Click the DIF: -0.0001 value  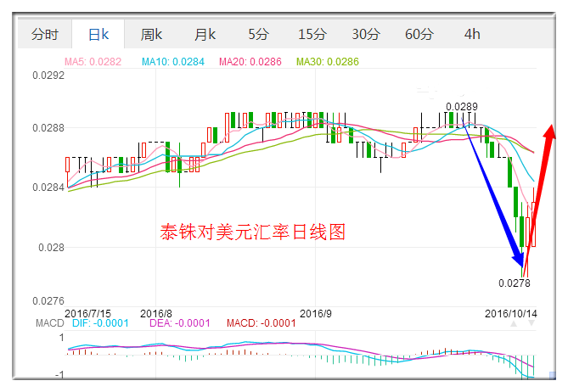click(100, 323)
